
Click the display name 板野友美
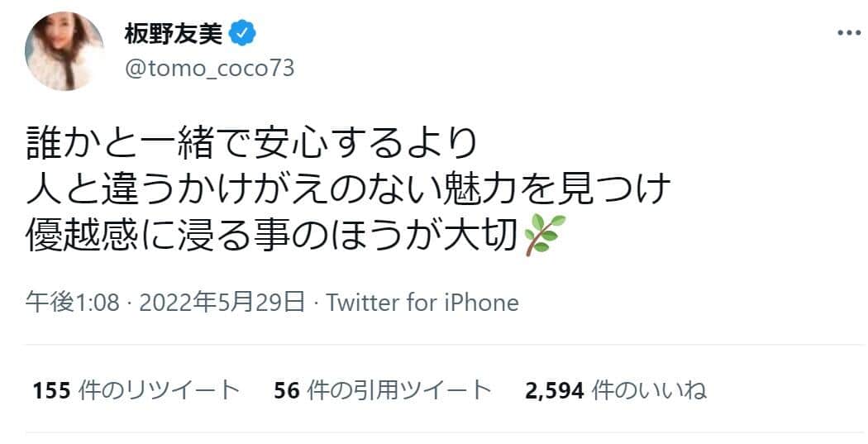[174, 34]
